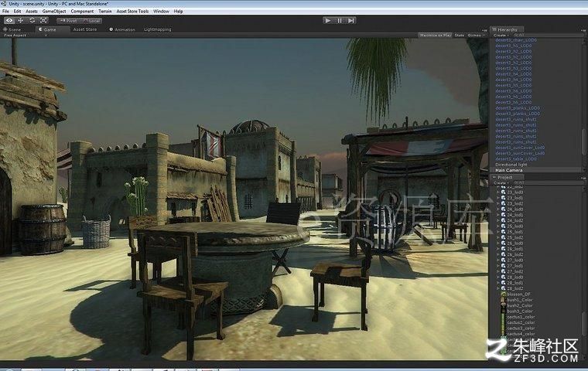Toggle the Stats overlay button
Viewport: 588px width, 371px height.
(460, 35)
